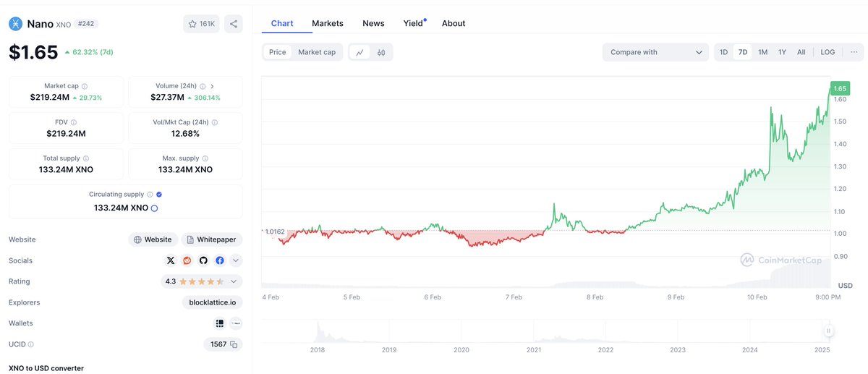Screen dimensions: 868x374
Task: Open the Chart tab
Action: pos(282,23)
